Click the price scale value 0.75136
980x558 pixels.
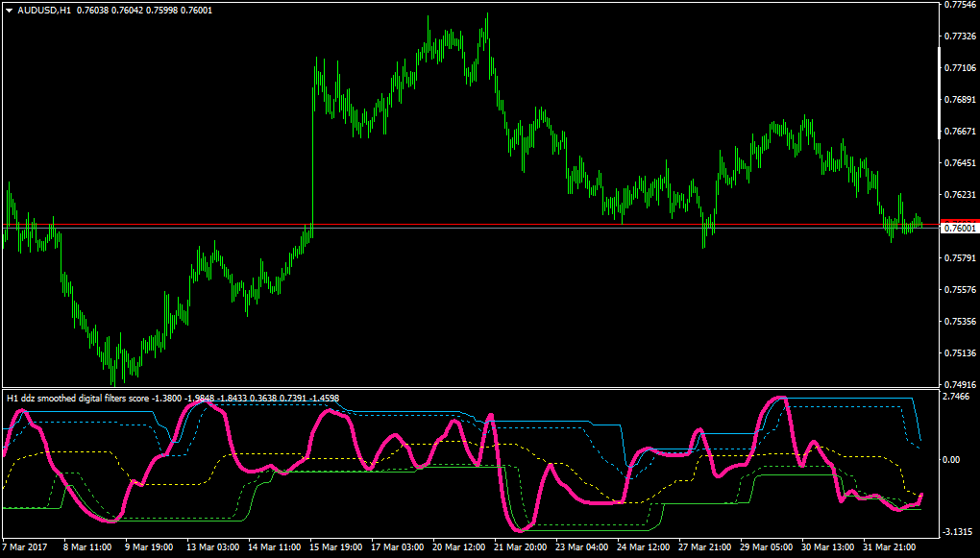tap(960, 353)
